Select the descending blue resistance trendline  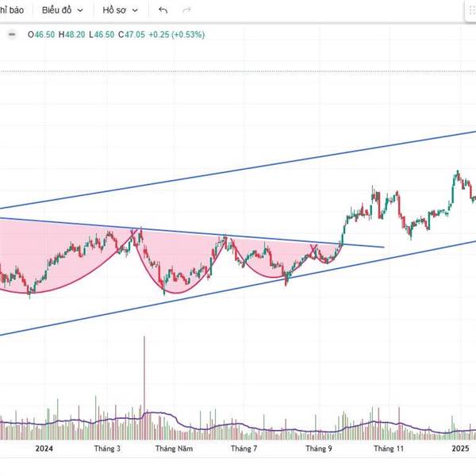192,232
